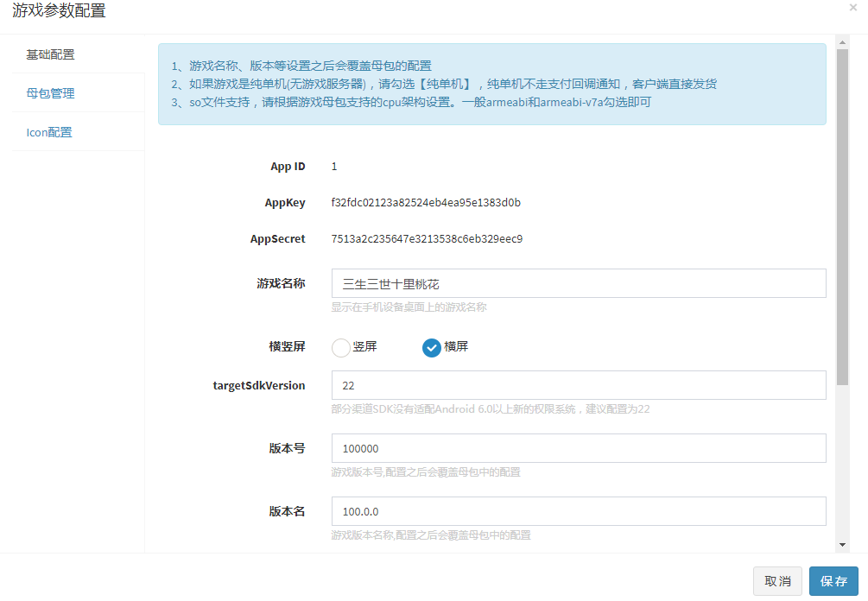The image size is (868, 601).
Task: Click the 保存 button to save settings
Action: [833, 581]
